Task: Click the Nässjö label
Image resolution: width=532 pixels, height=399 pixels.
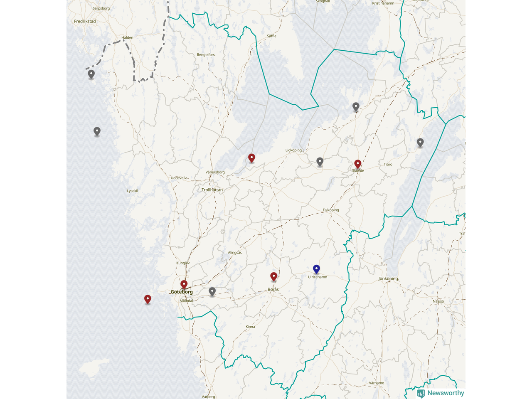Action: (x=438, y=301)
